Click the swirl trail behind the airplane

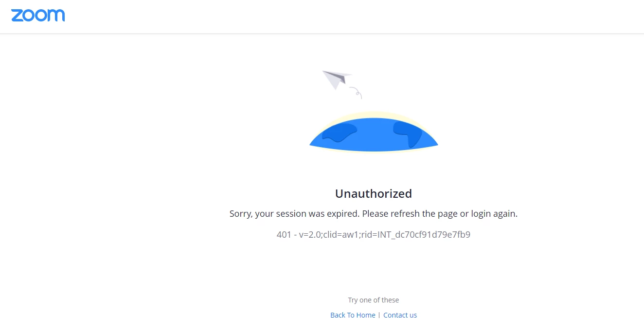[x=356, y=93]
